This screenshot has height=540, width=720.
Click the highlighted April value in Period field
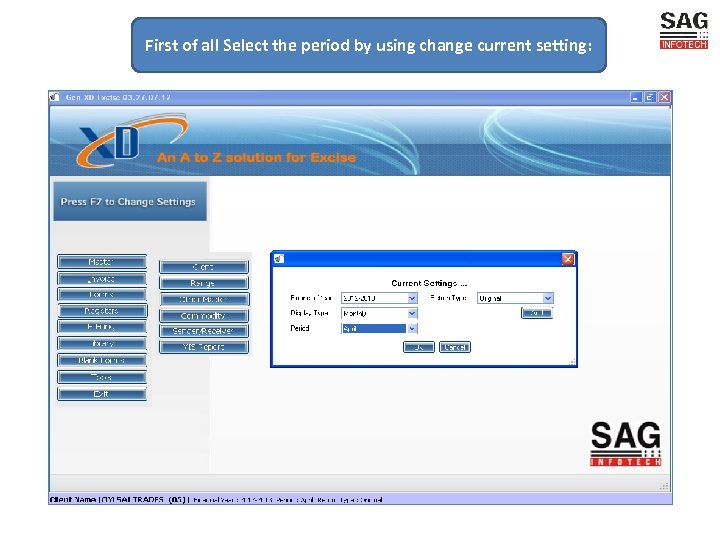[x=374, y=328]
